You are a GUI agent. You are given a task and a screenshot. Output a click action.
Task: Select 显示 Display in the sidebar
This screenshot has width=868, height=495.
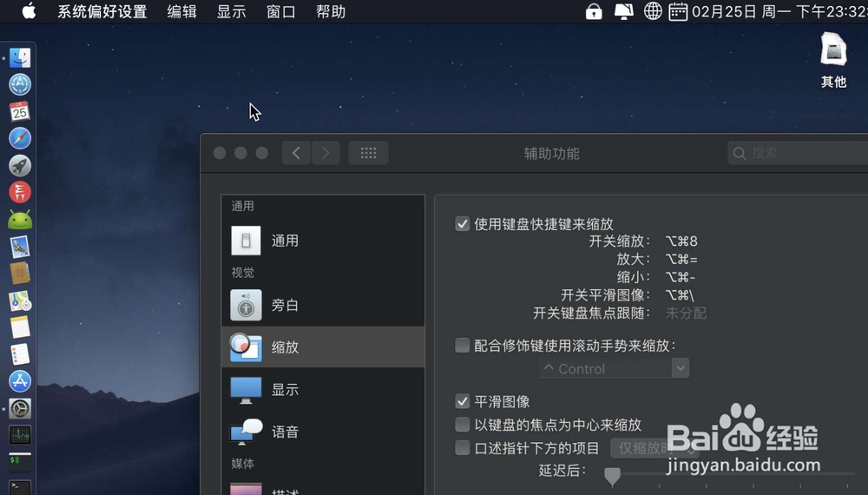coord(323,390)
